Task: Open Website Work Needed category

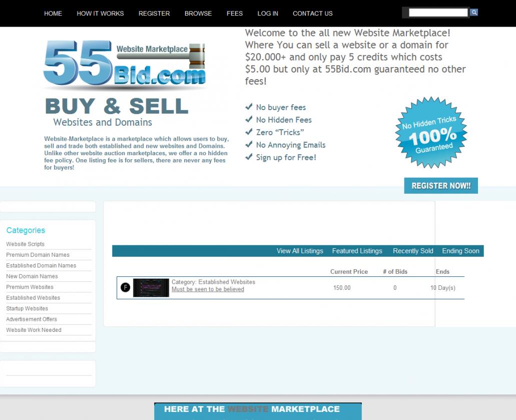Action: [x=34, y=330]
